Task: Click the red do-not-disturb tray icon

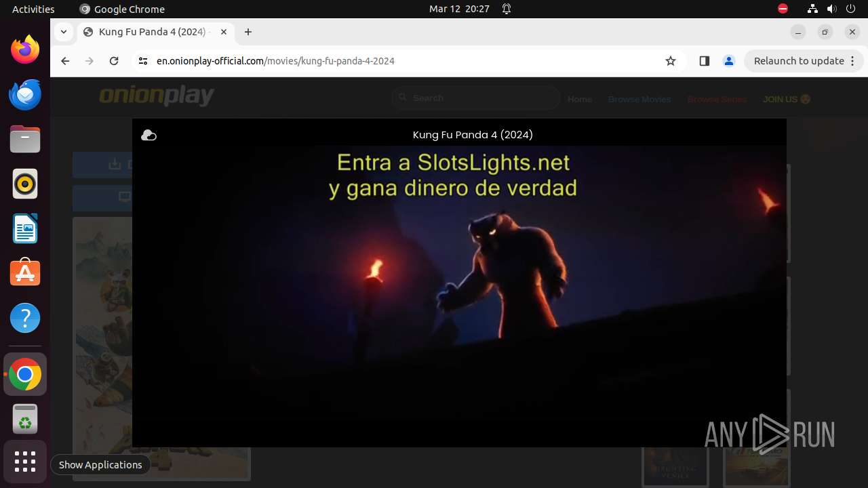Action: point(783,9)
